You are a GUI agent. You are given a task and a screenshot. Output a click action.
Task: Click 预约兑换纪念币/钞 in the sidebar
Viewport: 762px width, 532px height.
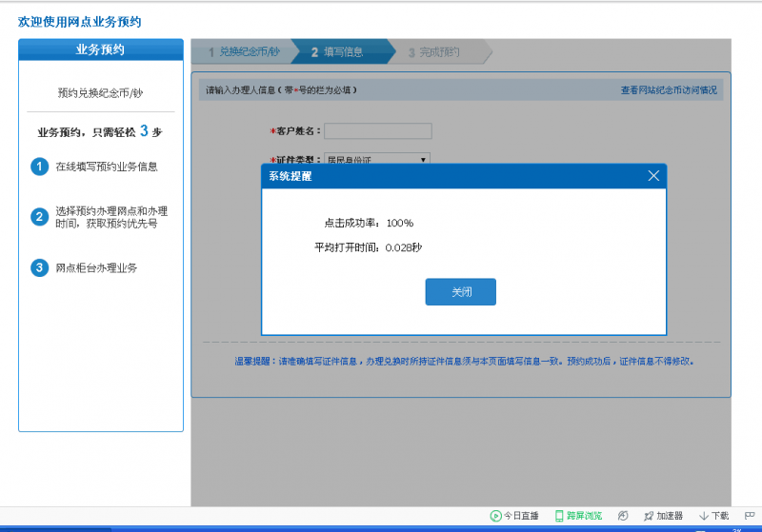click(100, 93)
